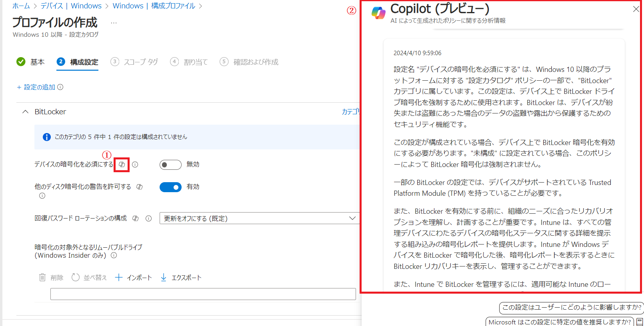Select the 構成設定 step tab
The image size is (644, 326).
(78, 62)
